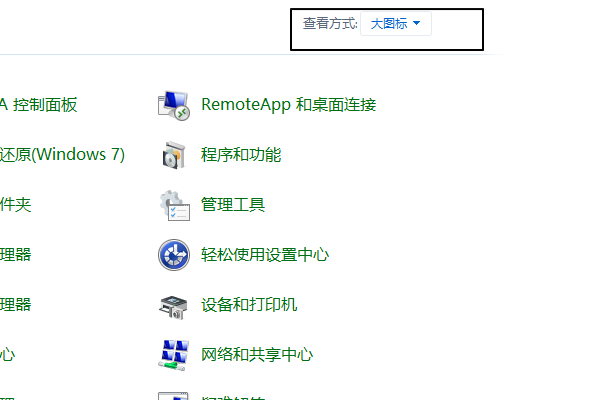Click the RemoteApp 和桌面连接 icon
The image size is (600, 400).
click(174, 105)
